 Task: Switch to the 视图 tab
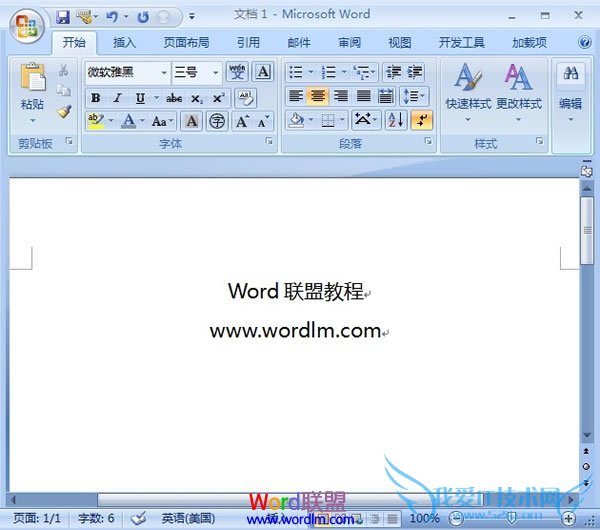pyautogui.click(x=399, y=42)
